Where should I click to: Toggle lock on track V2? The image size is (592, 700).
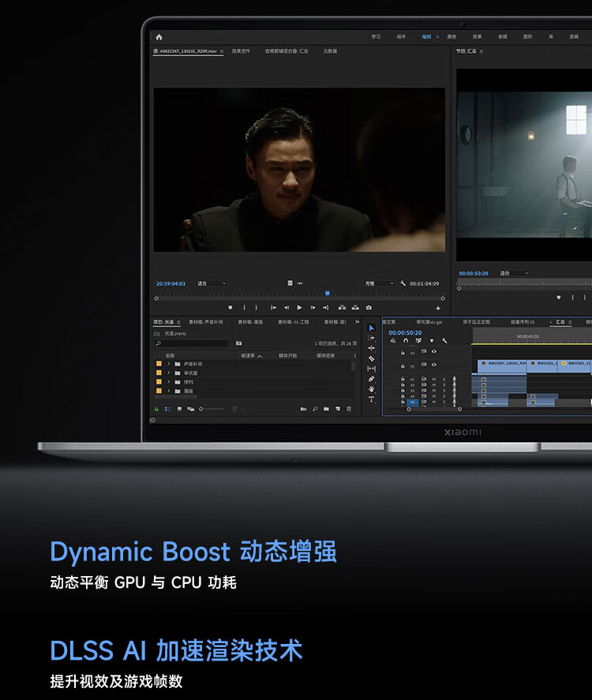(x=403, y=365)
